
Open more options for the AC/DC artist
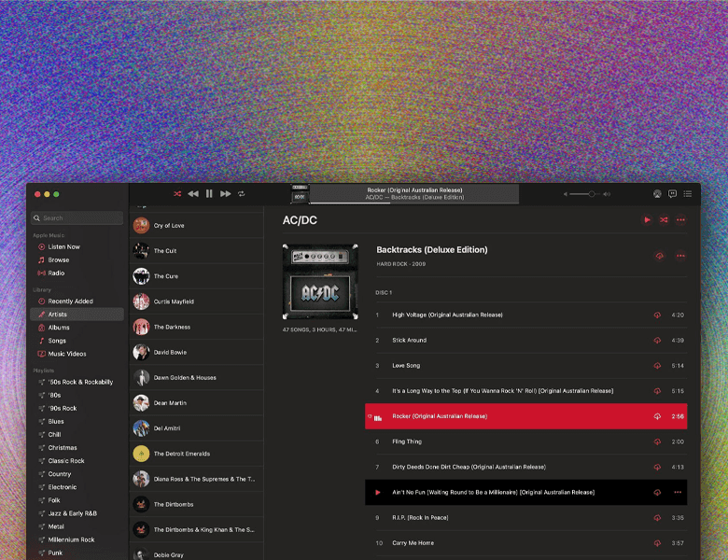click(680, 220)
